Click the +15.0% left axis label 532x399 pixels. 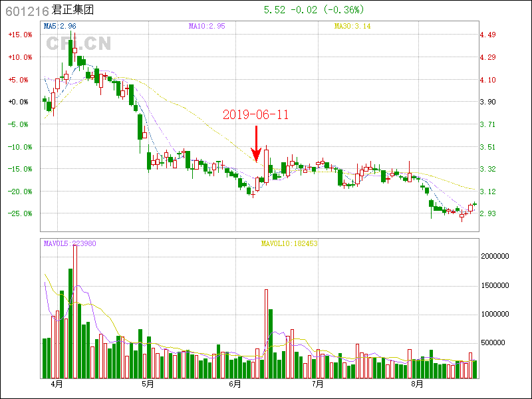click(19, 35)
